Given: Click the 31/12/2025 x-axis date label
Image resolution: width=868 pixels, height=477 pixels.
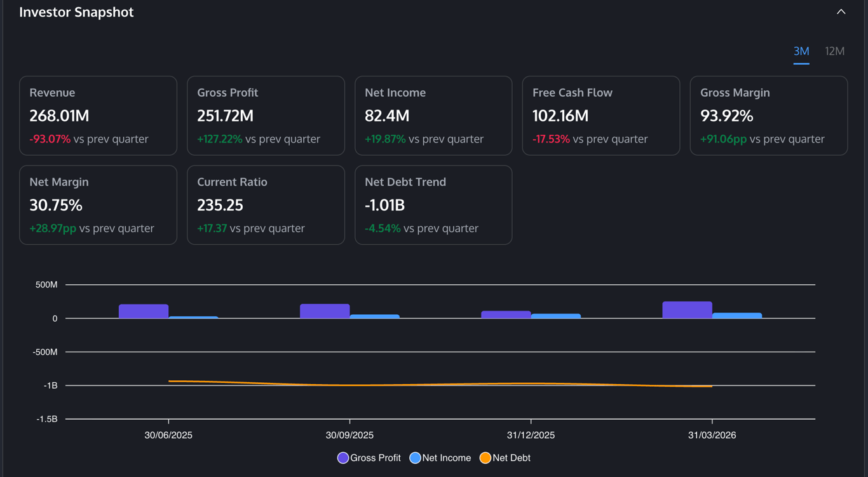Looking at the screenshot, I should coord(531,436).
